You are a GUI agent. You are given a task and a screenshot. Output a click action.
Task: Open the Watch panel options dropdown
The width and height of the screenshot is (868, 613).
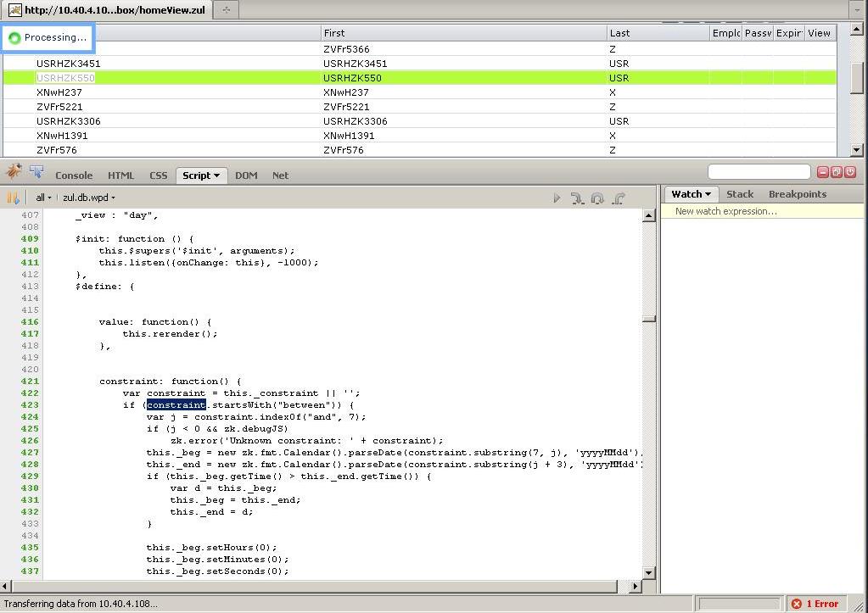708,194
